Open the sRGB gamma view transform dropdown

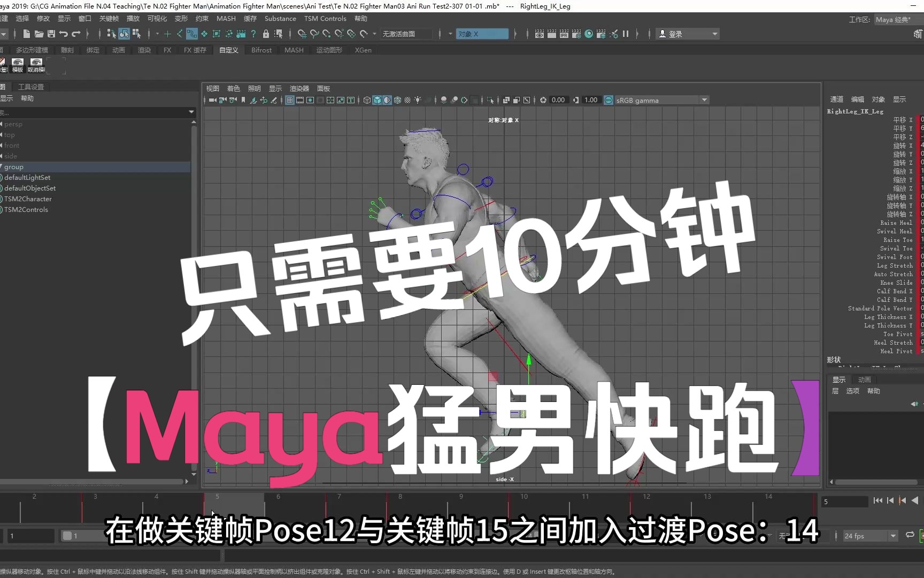point(661,100)
